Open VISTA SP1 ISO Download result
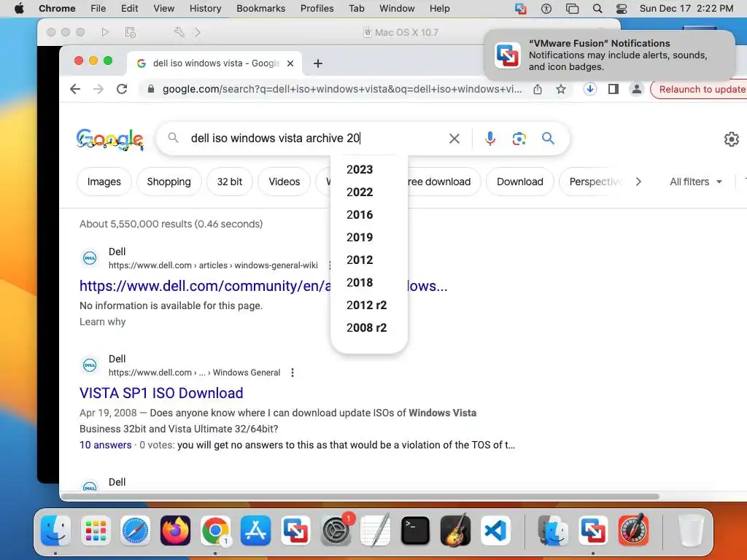Screen dimensions: 747x560 pos(161,393)
